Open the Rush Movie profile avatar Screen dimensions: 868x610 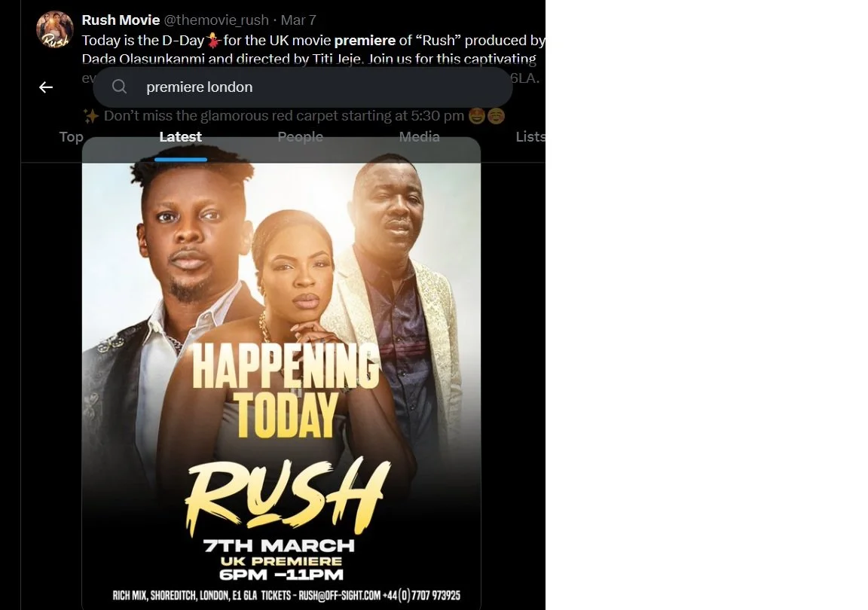pyautogui.click(x=55, y=30)
